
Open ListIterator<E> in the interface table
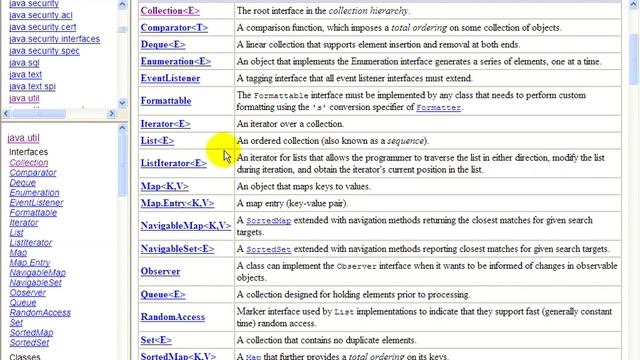173,163
